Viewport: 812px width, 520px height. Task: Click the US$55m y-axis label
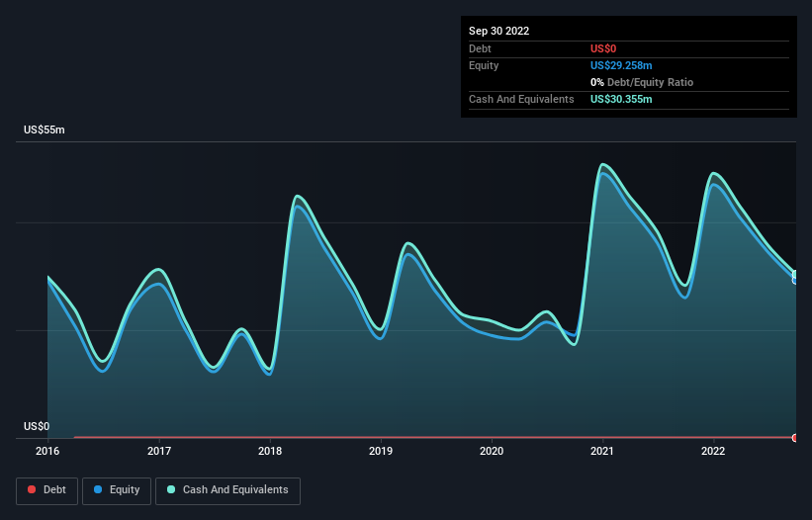click(45, 130)
